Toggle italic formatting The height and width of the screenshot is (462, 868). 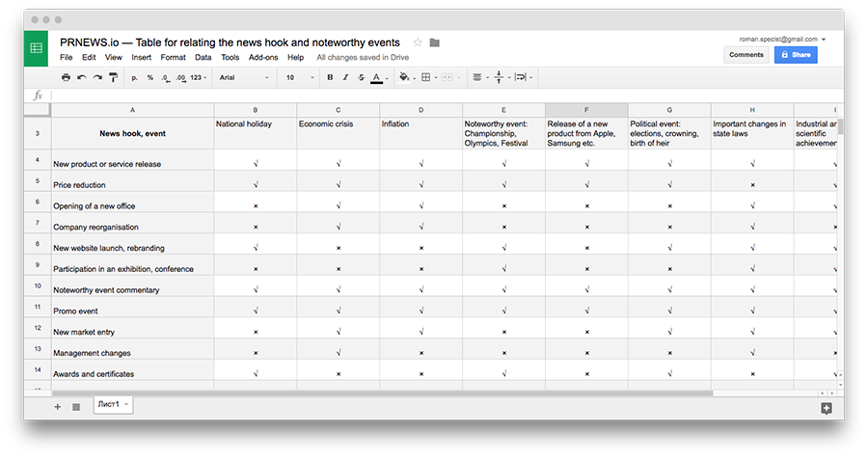345,77
